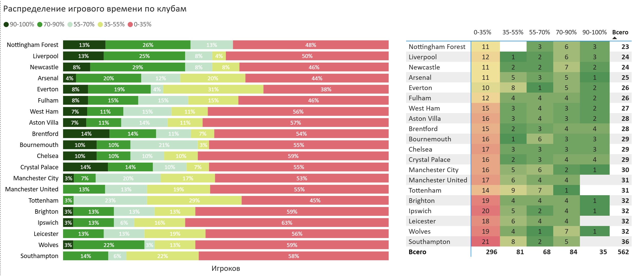Screen dimensions: 644x276
Task: Select the Nottingham Forest 48% red bar segment
Action: tap(311, 45)
